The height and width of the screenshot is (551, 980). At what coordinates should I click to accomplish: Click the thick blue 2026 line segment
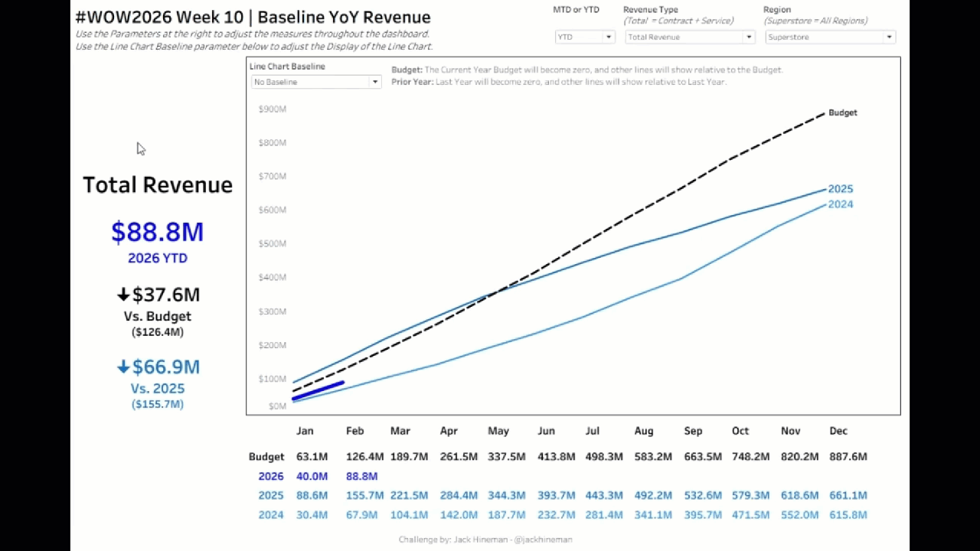coord(319,390)
